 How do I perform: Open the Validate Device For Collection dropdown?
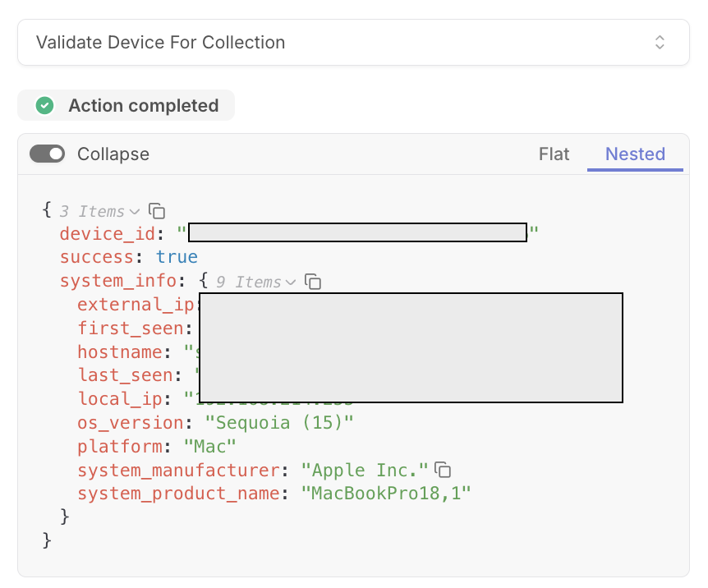353,43
